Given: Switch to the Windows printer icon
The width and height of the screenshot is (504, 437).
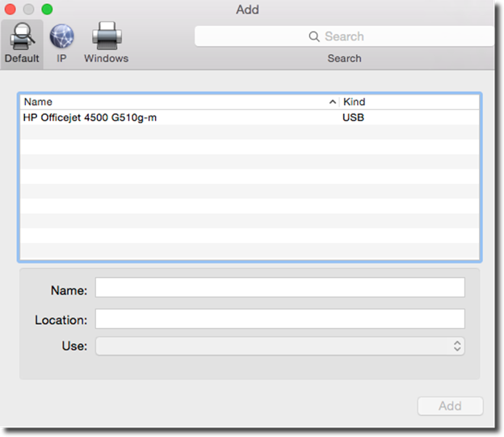Looking at the screenshot, I should click(x=107, y=36).
